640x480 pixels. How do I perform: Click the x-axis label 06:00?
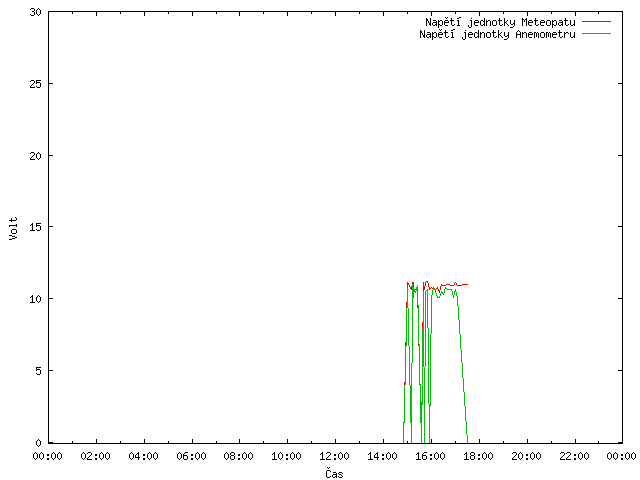point(191,456)
